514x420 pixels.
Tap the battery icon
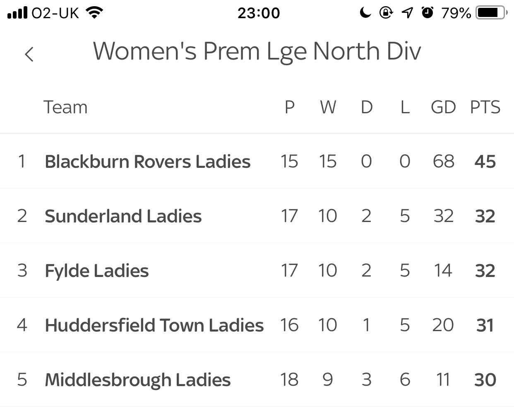point(491,13)
